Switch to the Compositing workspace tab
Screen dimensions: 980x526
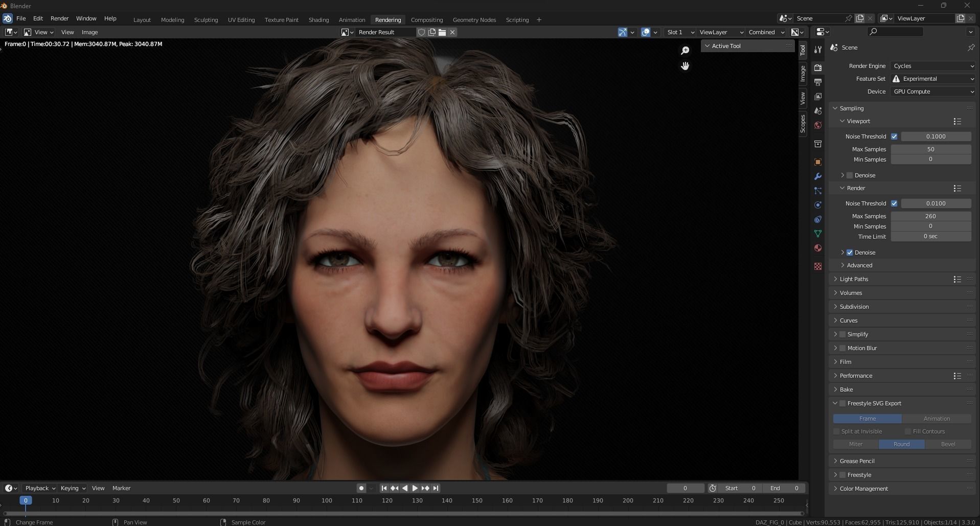(x=426, y=20)
